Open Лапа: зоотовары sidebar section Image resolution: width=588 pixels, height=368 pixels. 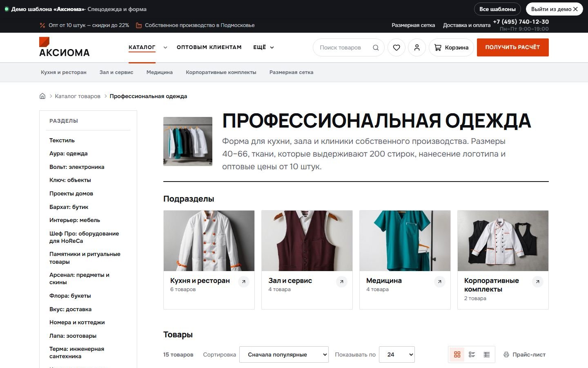pos(73,336)
